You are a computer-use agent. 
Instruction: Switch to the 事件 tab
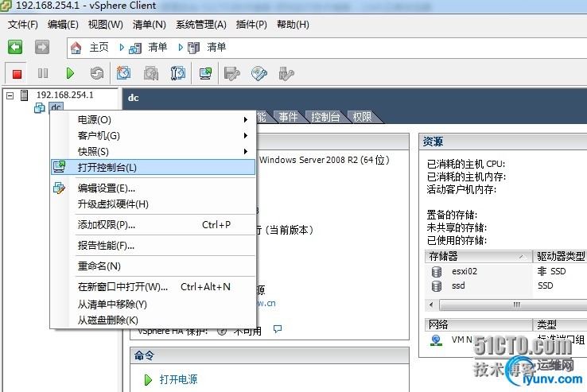[x=288, y=117]
